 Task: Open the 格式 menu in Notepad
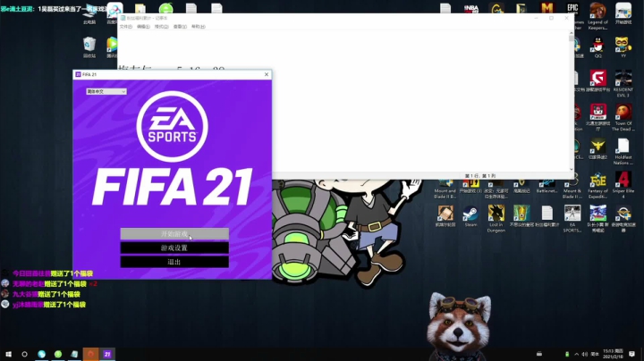click(161, 27)
